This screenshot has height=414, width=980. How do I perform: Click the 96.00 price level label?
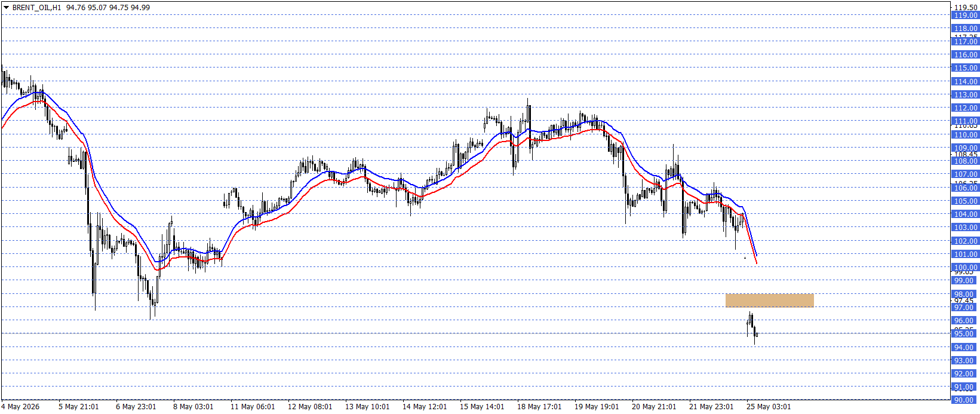tap(965, 321)
